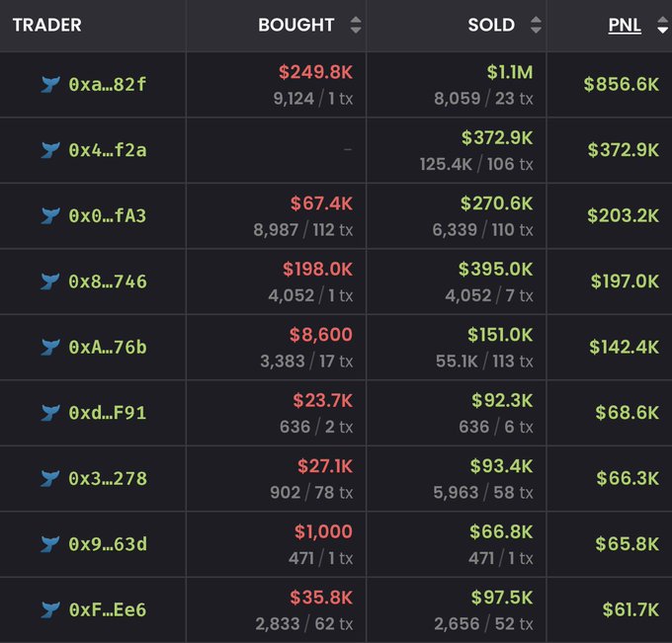Image resolution: width=672 pixels, height=643 pixels.
Task: Select sold value $92.3K
Action: tap(502, 401)
